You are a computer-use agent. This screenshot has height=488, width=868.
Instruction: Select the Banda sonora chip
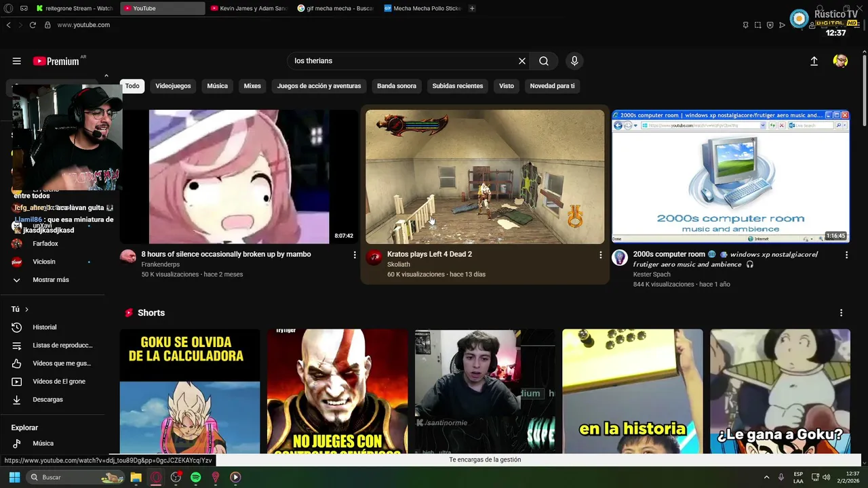397,86
